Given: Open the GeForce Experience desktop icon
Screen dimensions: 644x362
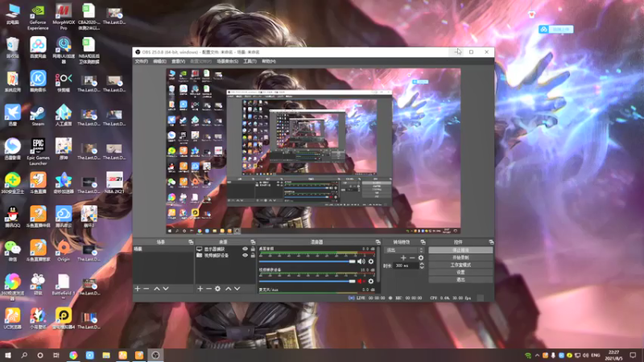Looking at the screenshot, I should click(38, 17).
